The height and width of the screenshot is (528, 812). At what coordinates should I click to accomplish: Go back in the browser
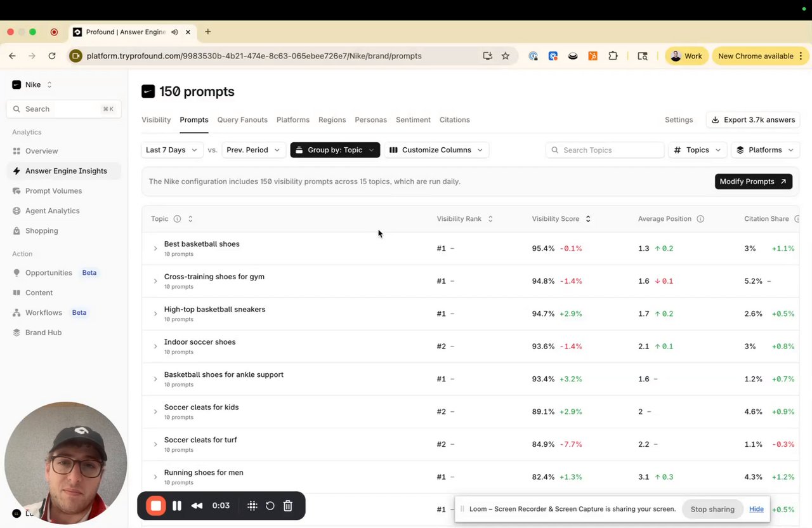coord(12,56)
